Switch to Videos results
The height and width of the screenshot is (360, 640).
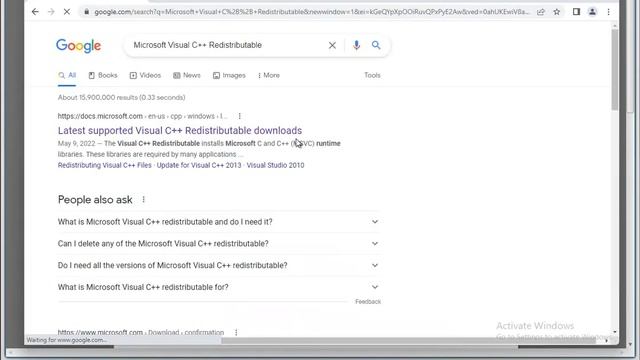point(145,76)
